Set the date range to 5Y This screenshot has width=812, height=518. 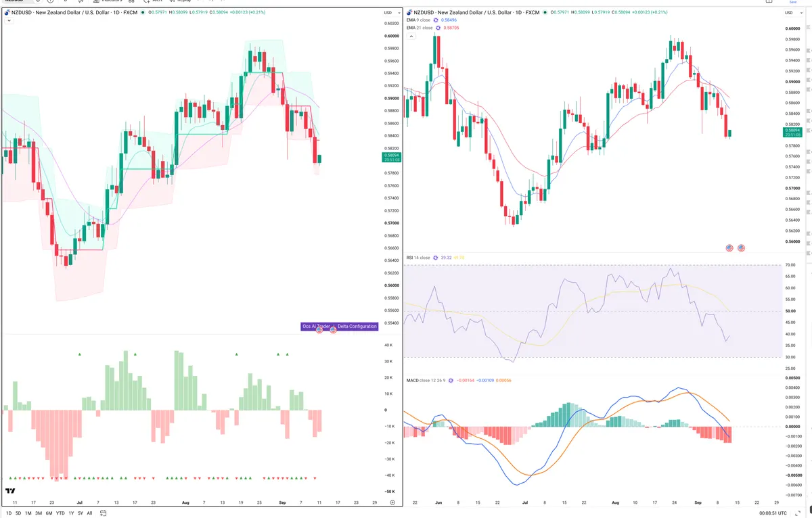81,513
